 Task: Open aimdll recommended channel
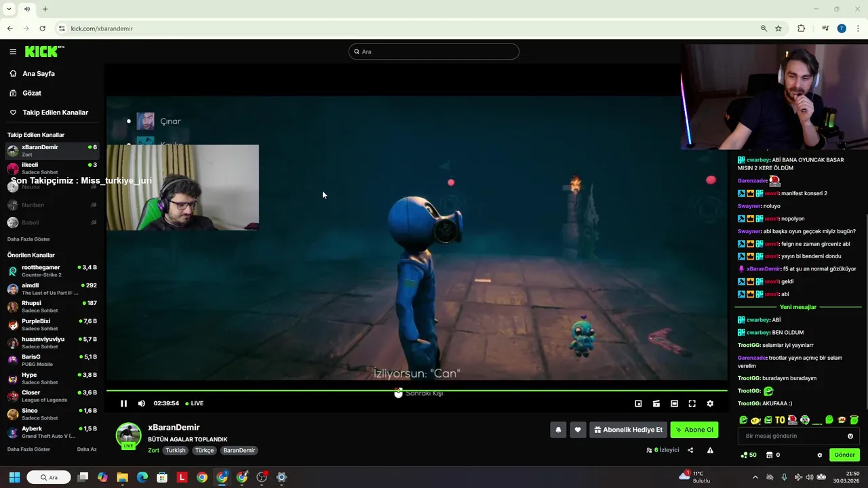52,289
